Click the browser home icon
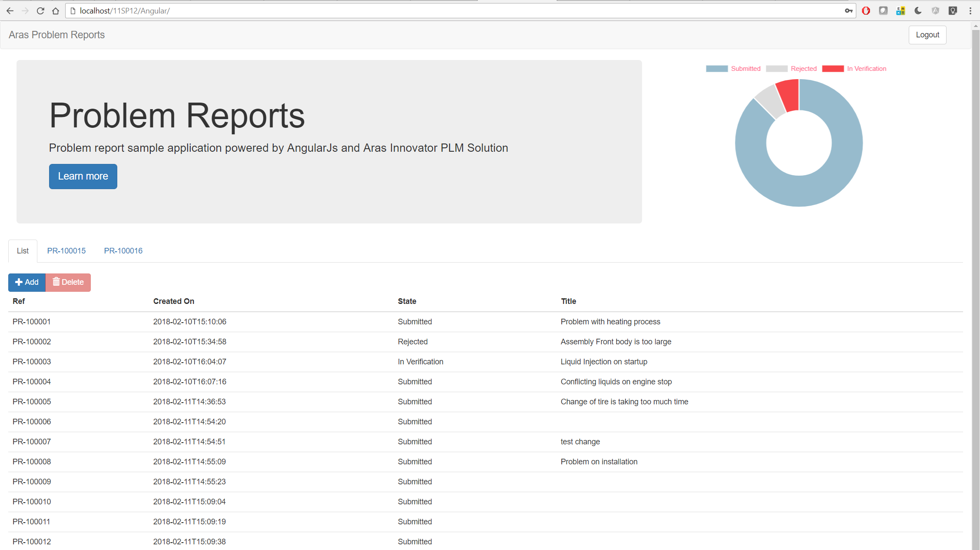This screenshot has height=550, width=980. tap(56, 11)
